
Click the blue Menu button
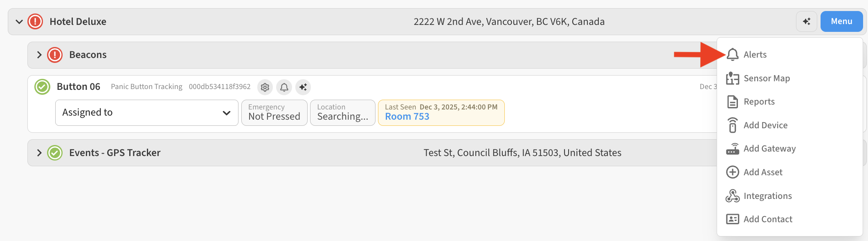click(841, 22)
